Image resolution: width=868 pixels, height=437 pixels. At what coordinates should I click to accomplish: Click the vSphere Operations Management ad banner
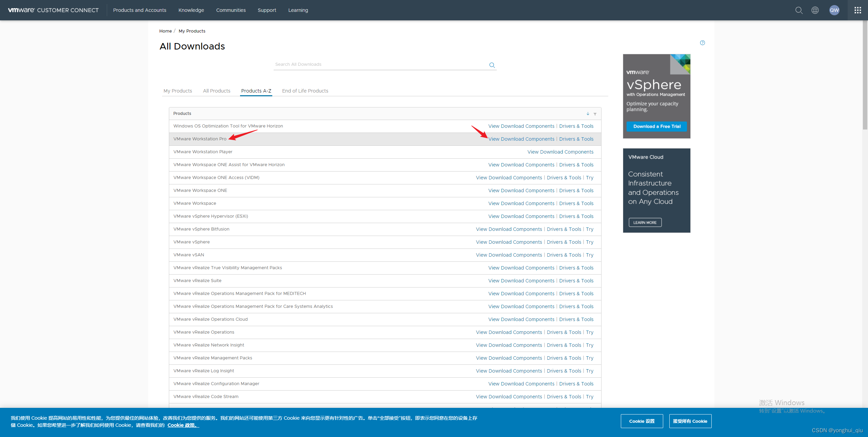[656, 96]
